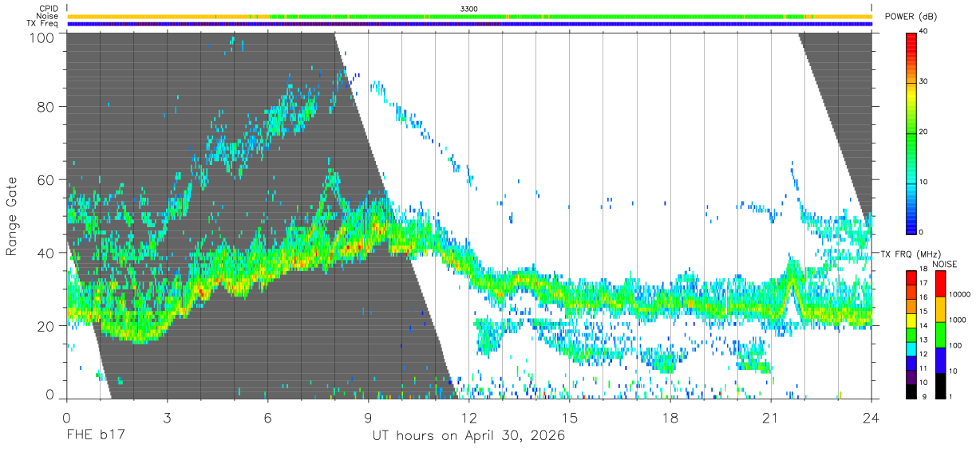This screenshot has width=980, height=452.
Task: Click the 'FHE b17' radar label
Action: tap(95, 435)
